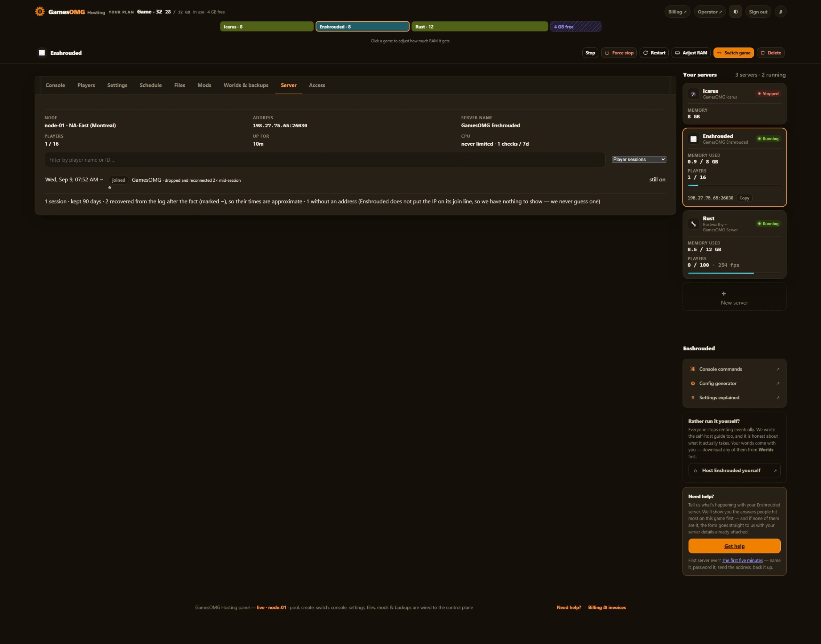Viewport: 821px width, 644px height.
Task: Select the Rust - 12 RAM bar segment
Action: (x=479, y=27)
